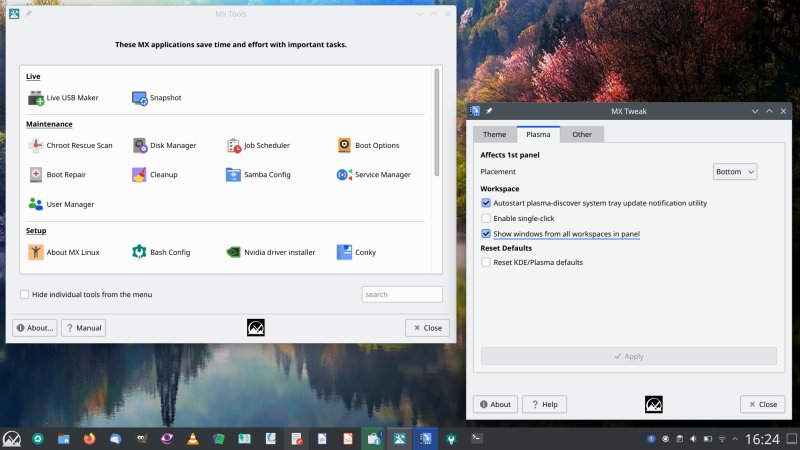Click the About... button in MX Tools
This screenshot has width=800, height=450.
(x=35, y=328)
